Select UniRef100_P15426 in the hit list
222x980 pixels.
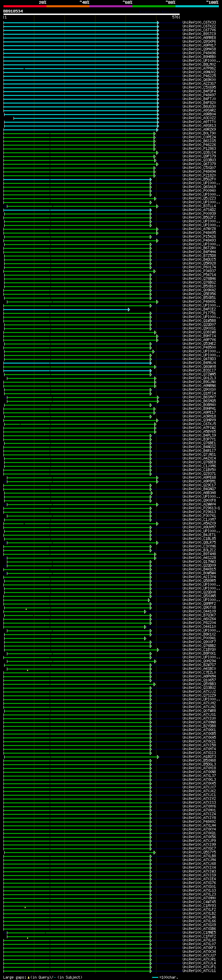click(x=199, y=236)
